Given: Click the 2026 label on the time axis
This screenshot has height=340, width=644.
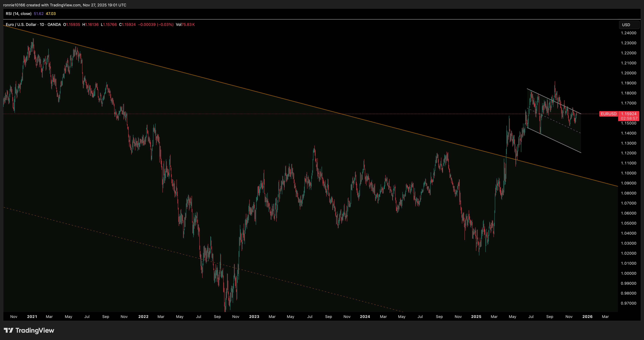Looking at the screenshot, I should tap(587, 316).
